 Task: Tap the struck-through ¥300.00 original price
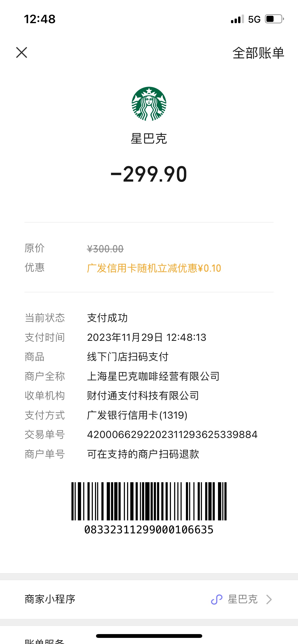tap(105, 249)
